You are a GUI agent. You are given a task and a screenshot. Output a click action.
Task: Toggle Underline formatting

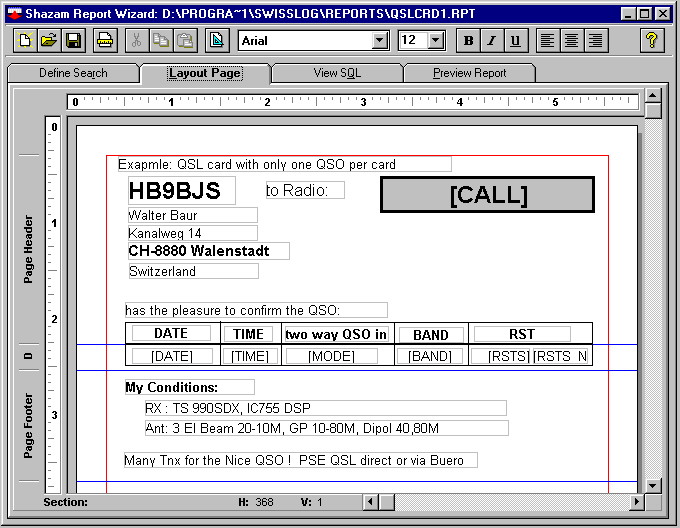[515, 41]
